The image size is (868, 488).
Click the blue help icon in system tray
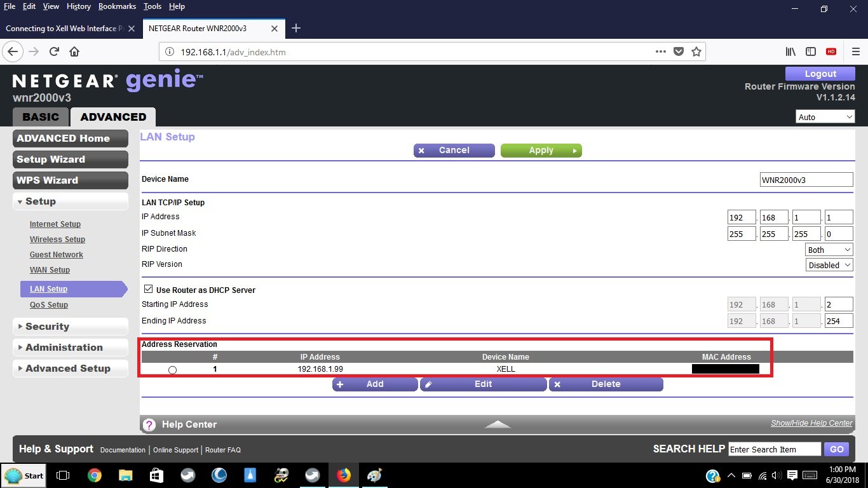(x=713, y=475)
